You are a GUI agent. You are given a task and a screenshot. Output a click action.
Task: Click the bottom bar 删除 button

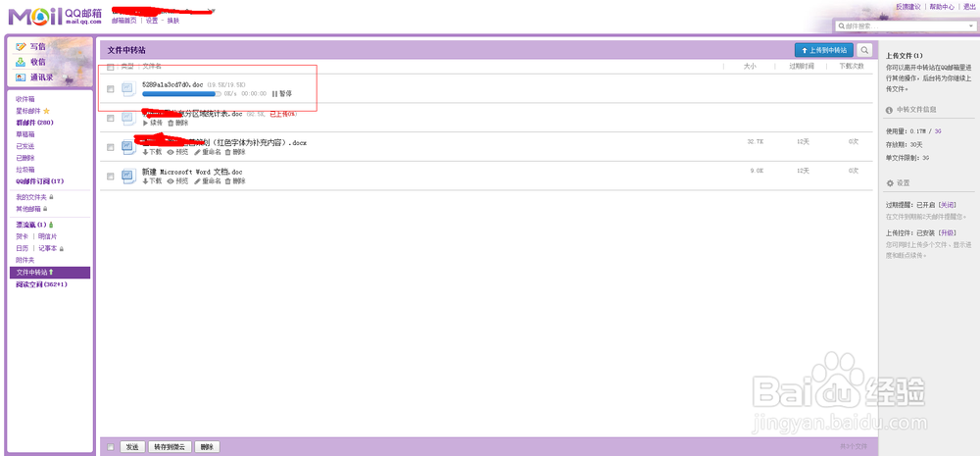[x=207, y=447]
